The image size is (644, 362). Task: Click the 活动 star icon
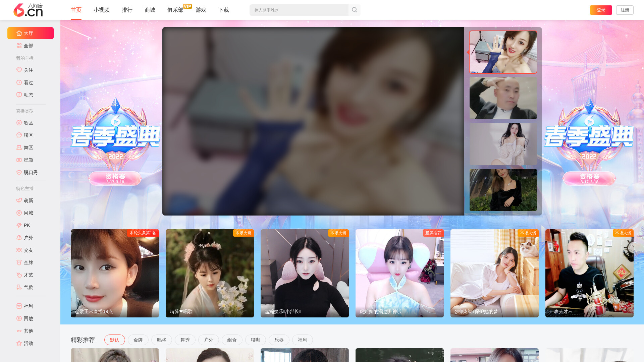coord(19,343)
